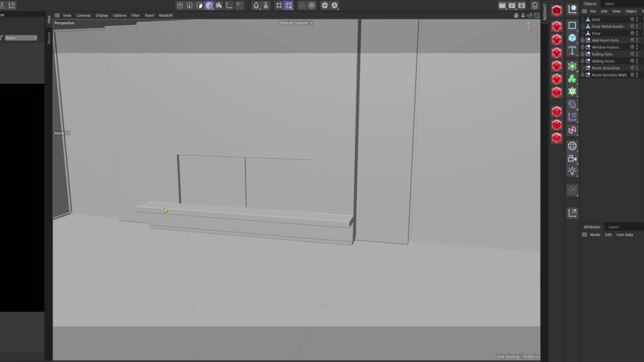Click the toggle viewport layout icon
The height and width of the screenshot is (362, 644).
coord(537,15)
